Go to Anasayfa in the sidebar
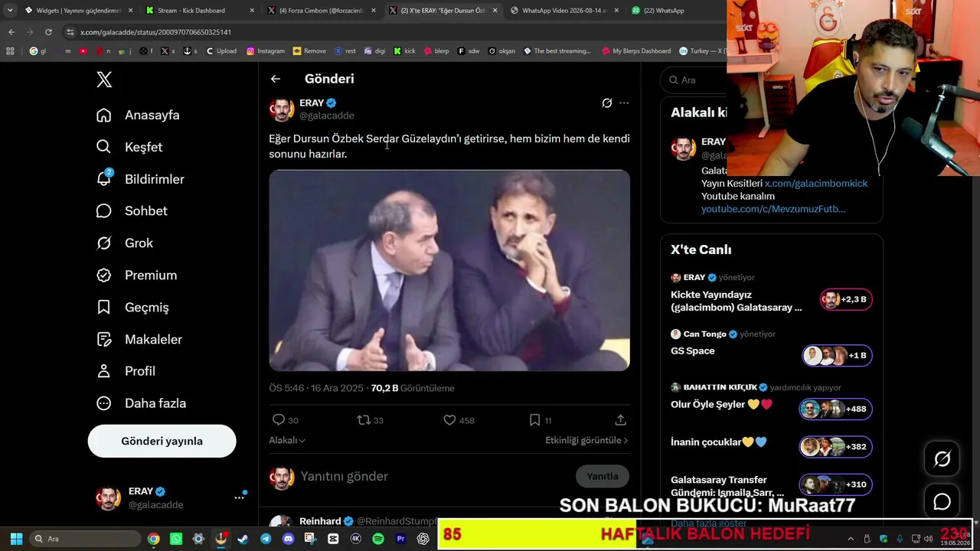980x551 pixels. tap(138, 115)
